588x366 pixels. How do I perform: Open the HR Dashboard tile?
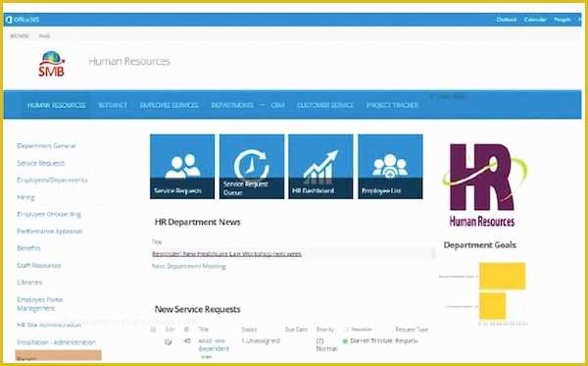point(320,166)
